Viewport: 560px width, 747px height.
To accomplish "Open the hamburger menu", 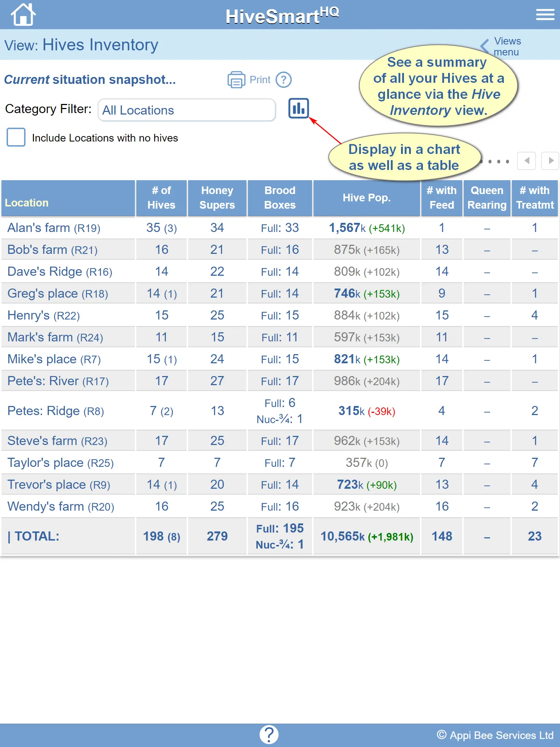I will (545, 15).
